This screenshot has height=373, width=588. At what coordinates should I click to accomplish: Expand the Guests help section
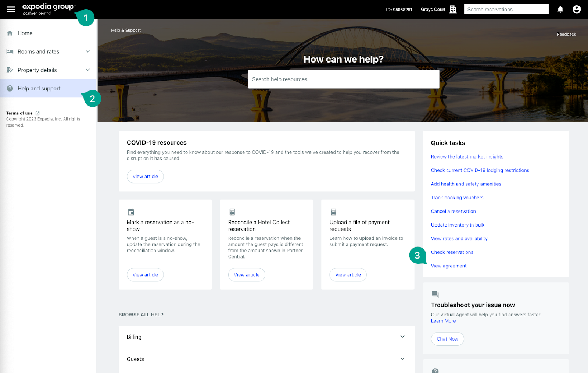click(266, 359)
